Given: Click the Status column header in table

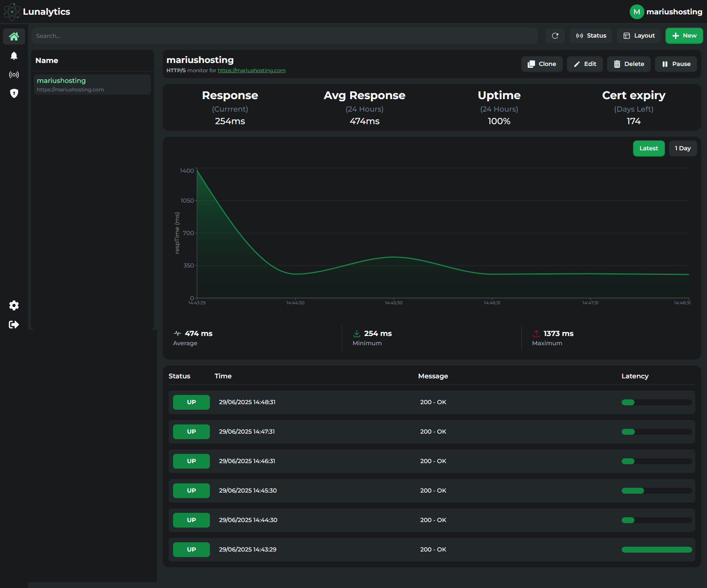Looking at the screenshot, I should (x=179, y=376).
